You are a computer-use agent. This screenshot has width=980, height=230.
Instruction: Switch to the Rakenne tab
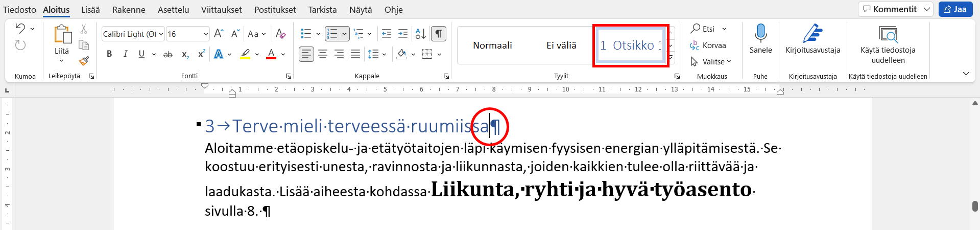pos(129,10)
